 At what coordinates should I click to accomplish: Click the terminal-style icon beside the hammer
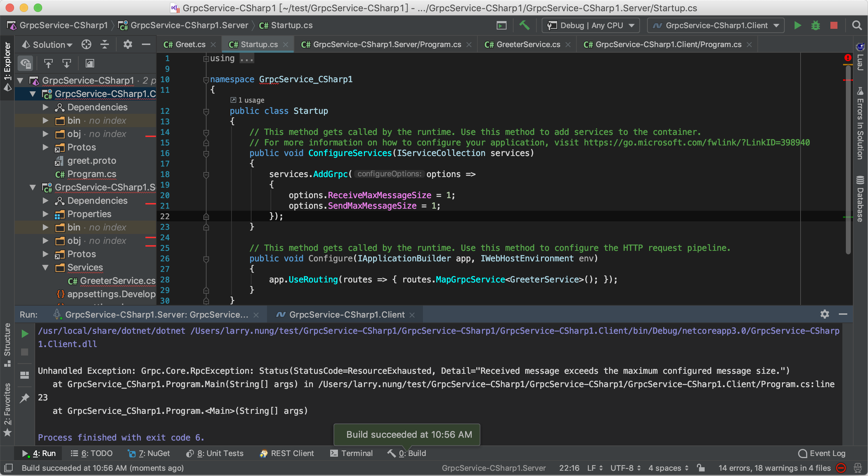pyautogui.click(x=501, y=25)
